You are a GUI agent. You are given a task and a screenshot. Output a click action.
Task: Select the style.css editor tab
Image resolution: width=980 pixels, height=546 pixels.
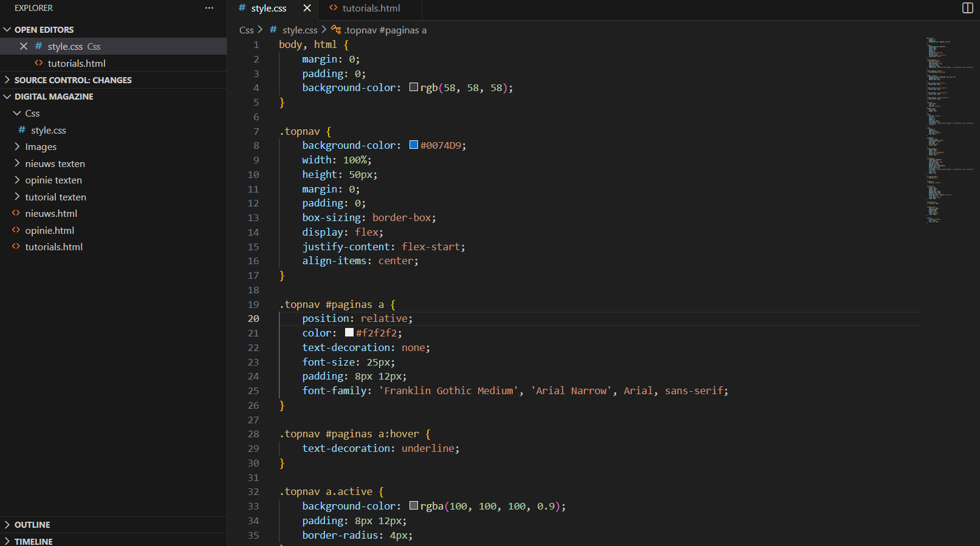(269, 8)
